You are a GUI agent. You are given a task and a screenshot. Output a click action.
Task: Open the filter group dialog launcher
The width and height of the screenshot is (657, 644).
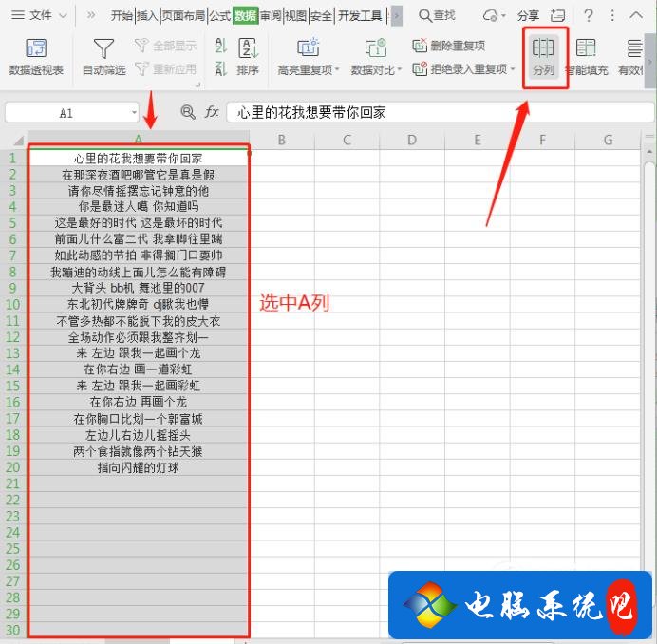click(197, 85)
